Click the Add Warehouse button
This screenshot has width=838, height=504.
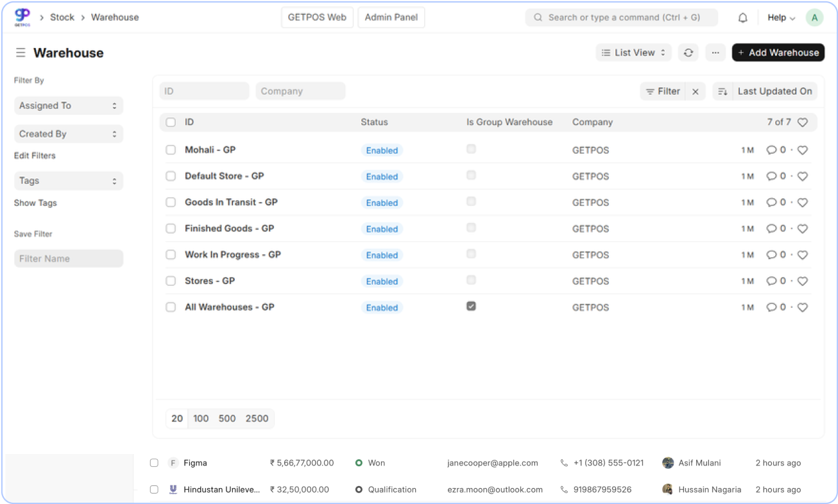(x=778, y=53)
